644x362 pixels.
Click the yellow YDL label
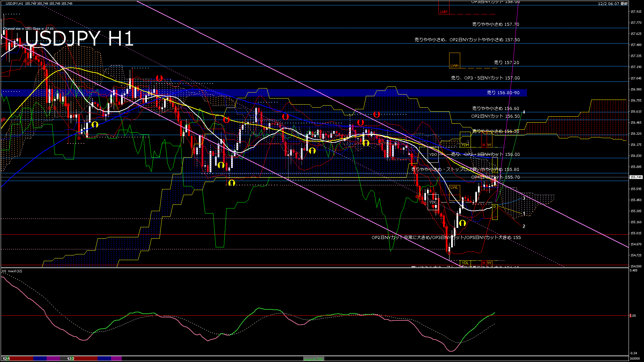pyautogui.click(x=465, y=263)
